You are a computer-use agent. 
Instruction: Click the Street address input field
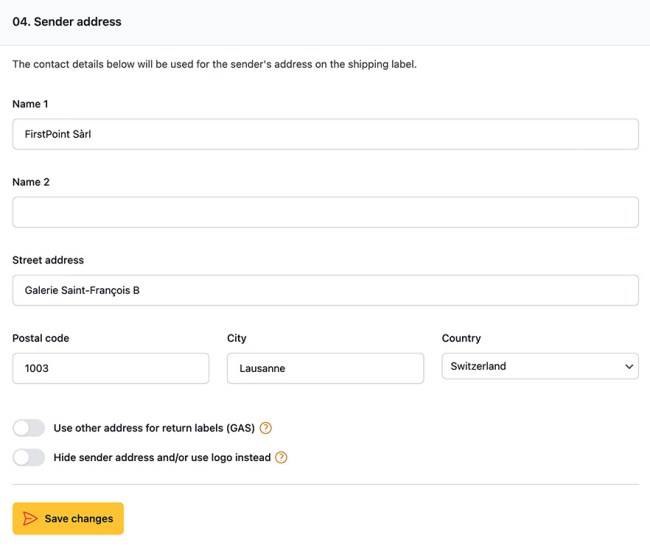325,290
